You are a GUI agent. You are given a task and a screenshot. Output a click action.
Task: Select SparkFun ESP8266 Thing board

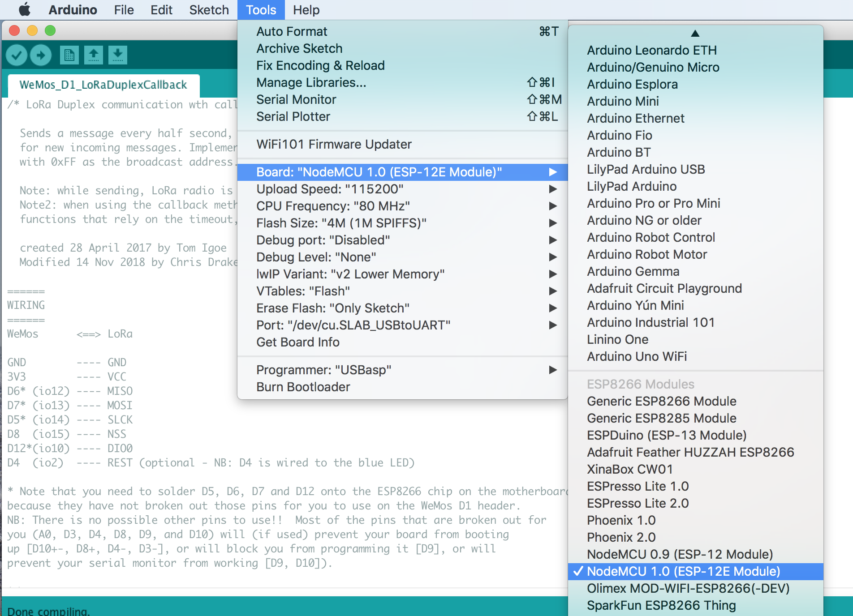696,605
